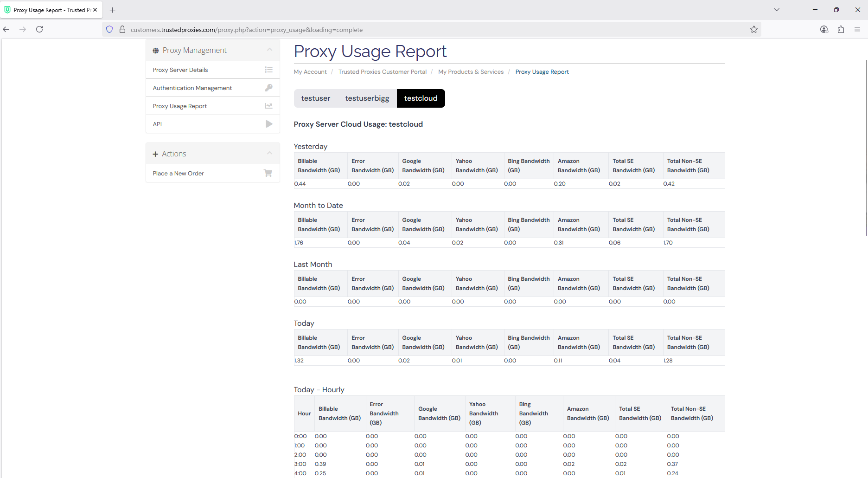The image size is (868, 478).
Task: Click the Month to Date section heading
Action: (319, 206)
